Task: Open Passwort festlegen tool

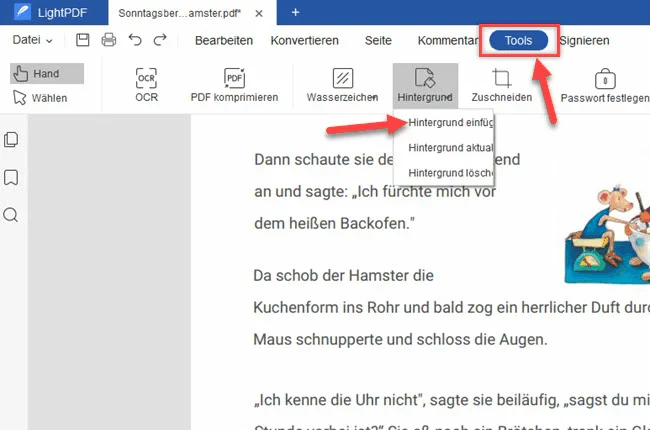Action: coord(605,85)
